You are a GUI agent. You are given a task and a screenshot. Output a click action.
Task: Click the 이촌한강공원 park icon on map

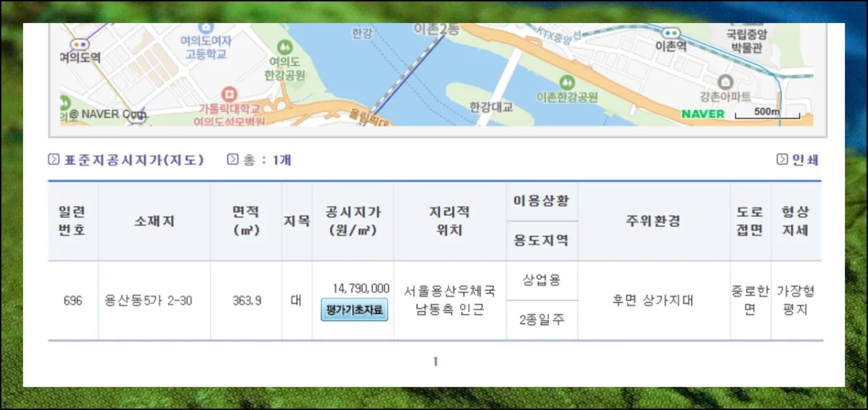pos(567,81)
